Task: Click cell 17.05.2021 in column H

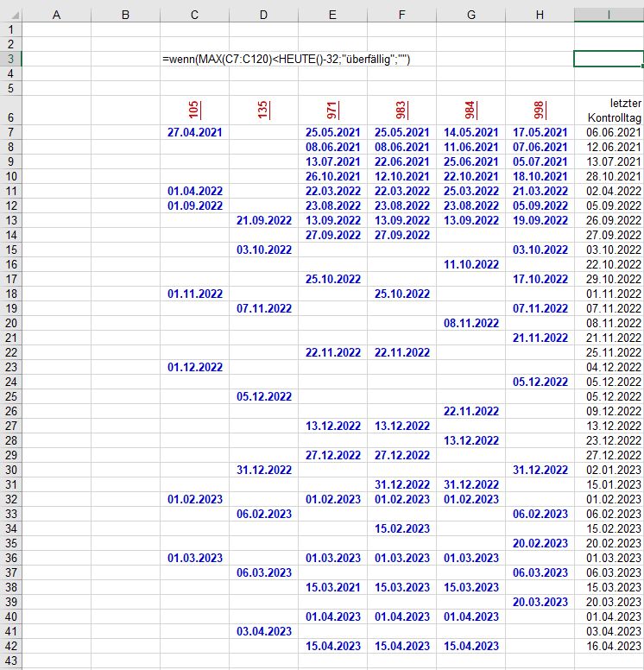Action: click(x=540, y=132)
